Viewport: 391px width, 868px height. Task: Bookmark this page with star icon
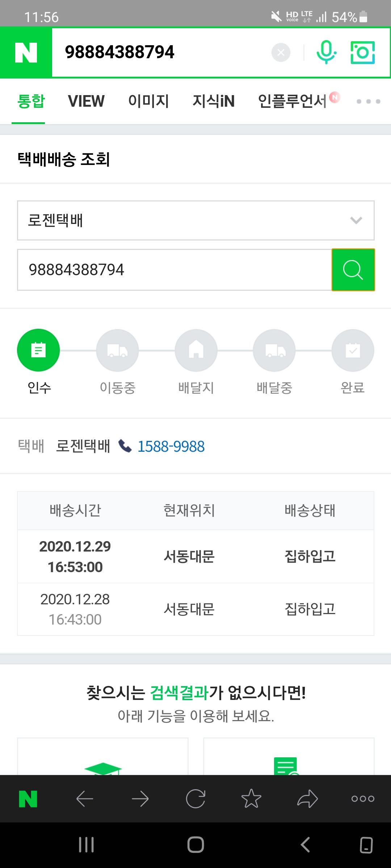click(x=251, y=799)
